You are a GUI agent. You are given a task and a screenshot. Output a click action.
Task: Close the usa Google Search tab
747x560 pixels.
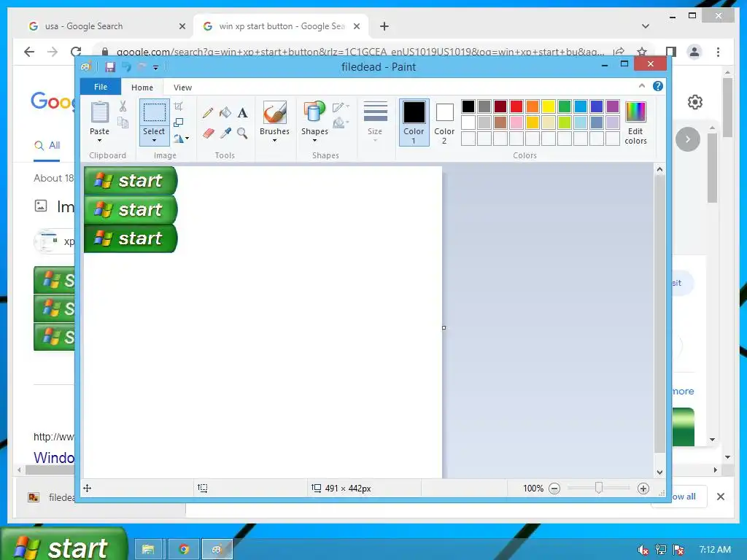pyautogui.click(x=182, y=26)
